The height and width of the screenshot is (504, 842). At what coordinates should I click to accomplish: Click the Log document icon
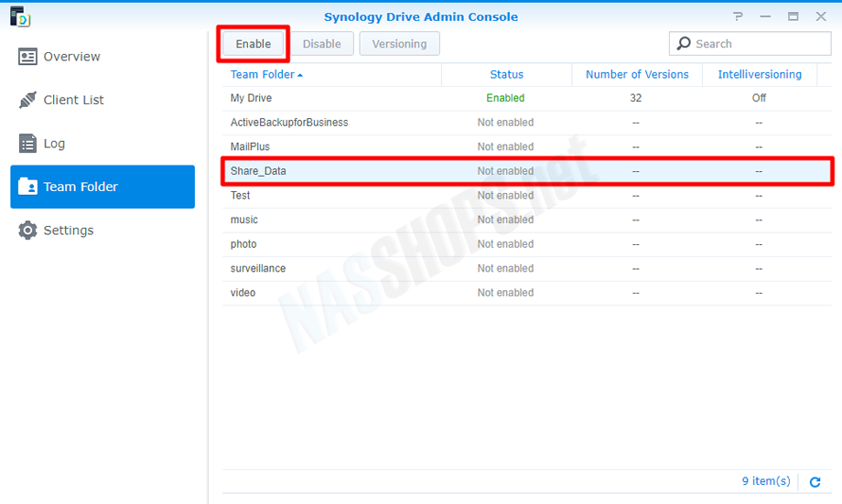(27, 144)
